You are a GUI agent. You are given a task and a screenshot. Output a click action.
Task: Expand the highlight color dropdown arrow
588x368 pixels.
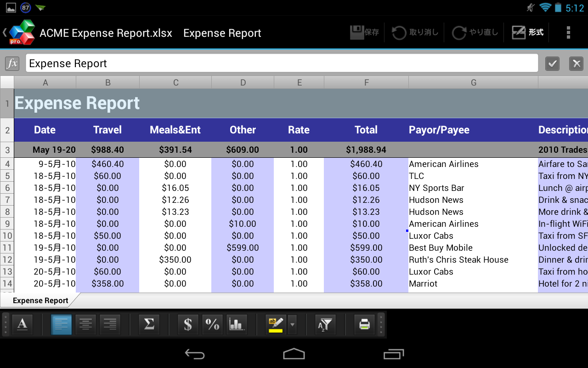[x=293, y=324]
